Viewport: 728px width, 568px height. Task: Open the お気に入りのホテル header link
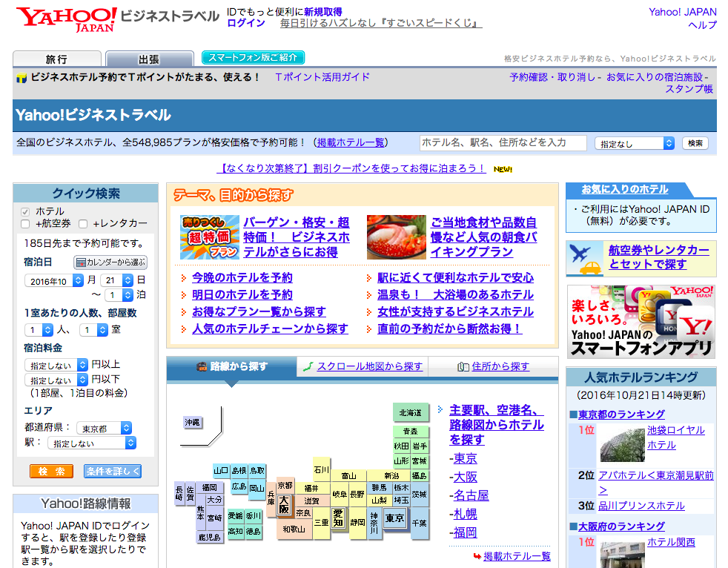tap(625, 190)
